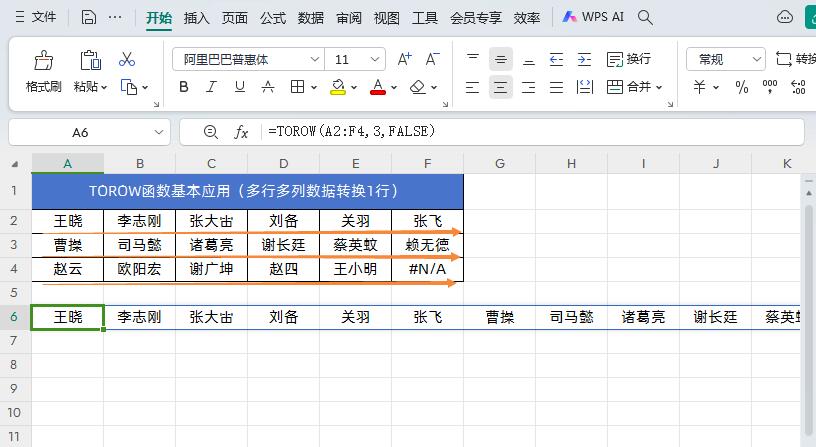
Task: Switch to the 插入 (Insert) tab
Action: (197, 17)
